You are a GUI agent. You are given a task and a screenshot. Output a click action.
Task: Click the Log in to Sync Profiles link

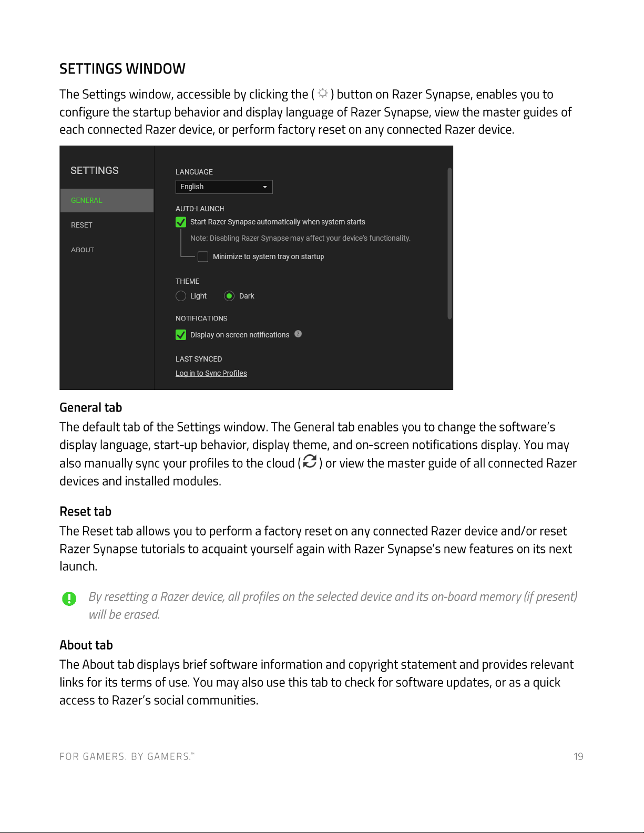tap(211, 373)
